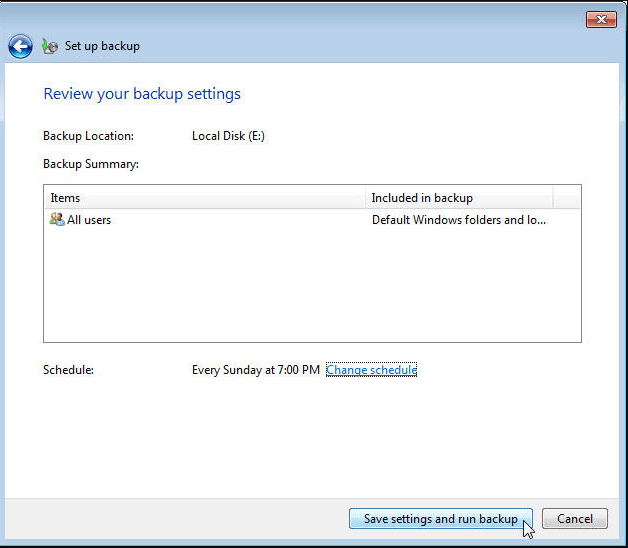Click the Backup Summary label
The height and width of the screenshot is (548, 628).
[91, 163]
